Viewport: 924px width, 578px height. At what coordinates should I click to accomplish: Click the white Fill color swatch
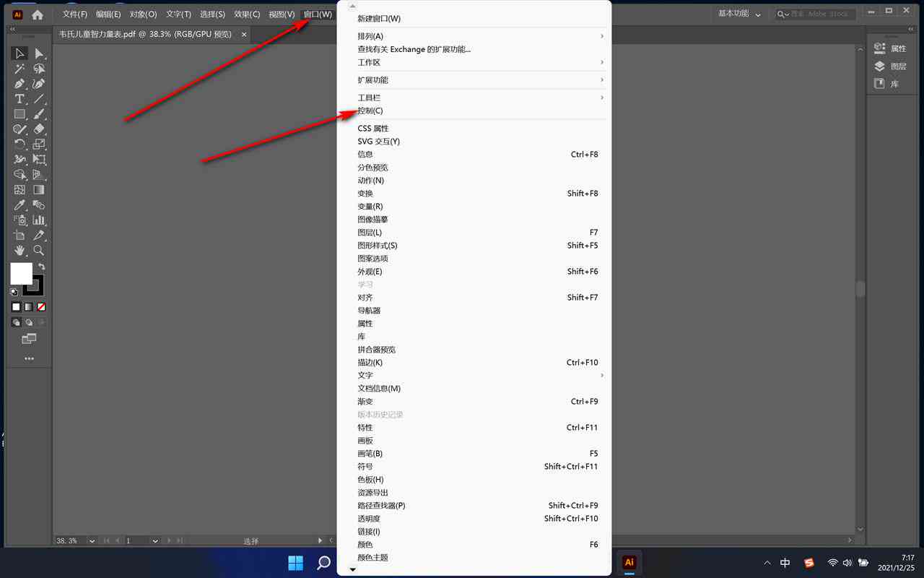[x=21, y=273]
